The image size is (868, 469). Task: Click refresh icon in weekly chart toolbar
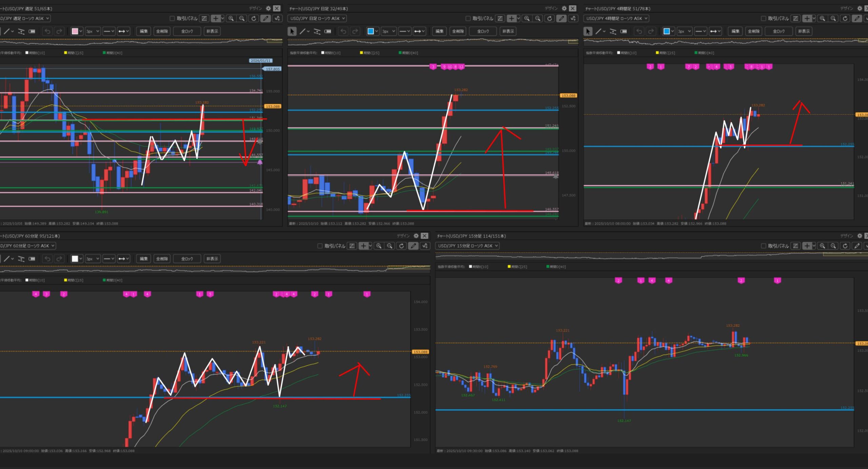pos(254,19)
